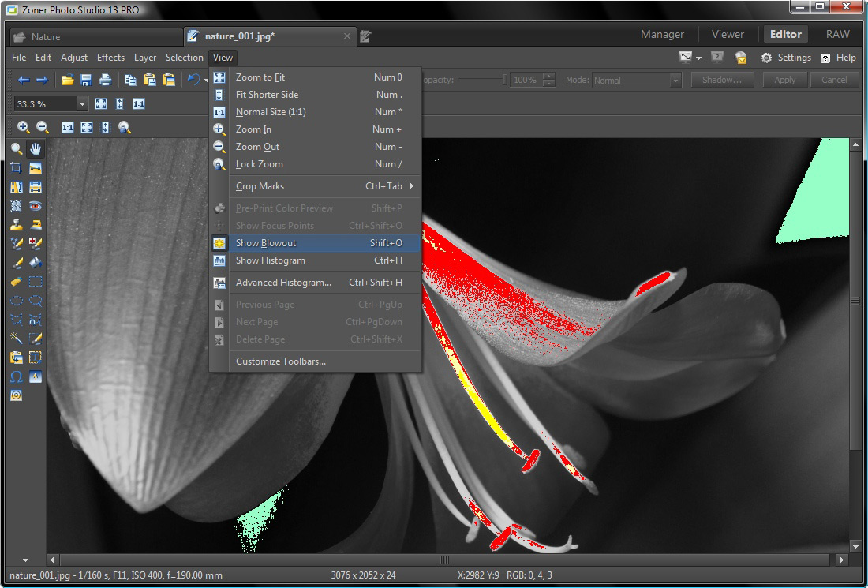This screenshot has width=868, height=588.
Task: Click the Print icon in the toolbar
Action: 105,80
